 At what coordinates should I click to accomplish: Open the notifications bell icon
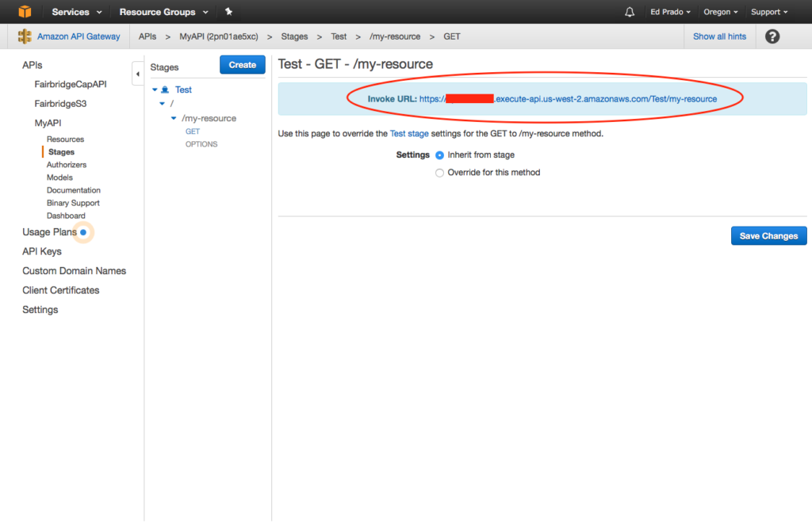coord(630,12)
